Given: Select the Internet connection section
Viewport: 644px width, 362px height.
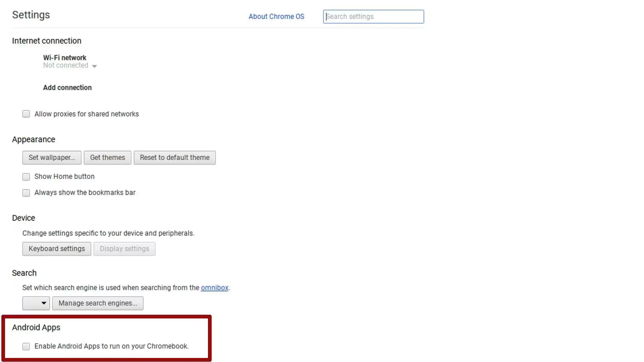Looking at the screenshot, I should point(46,41).
